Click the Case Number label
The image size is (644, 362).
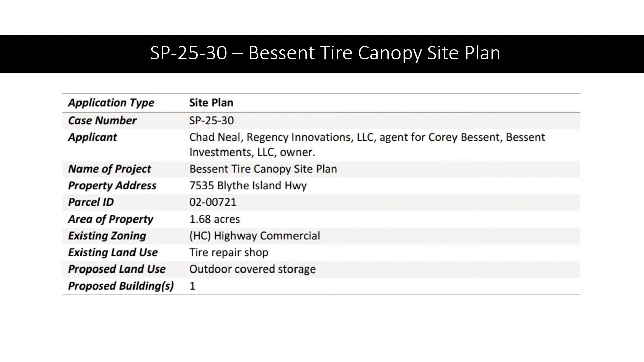102,120
